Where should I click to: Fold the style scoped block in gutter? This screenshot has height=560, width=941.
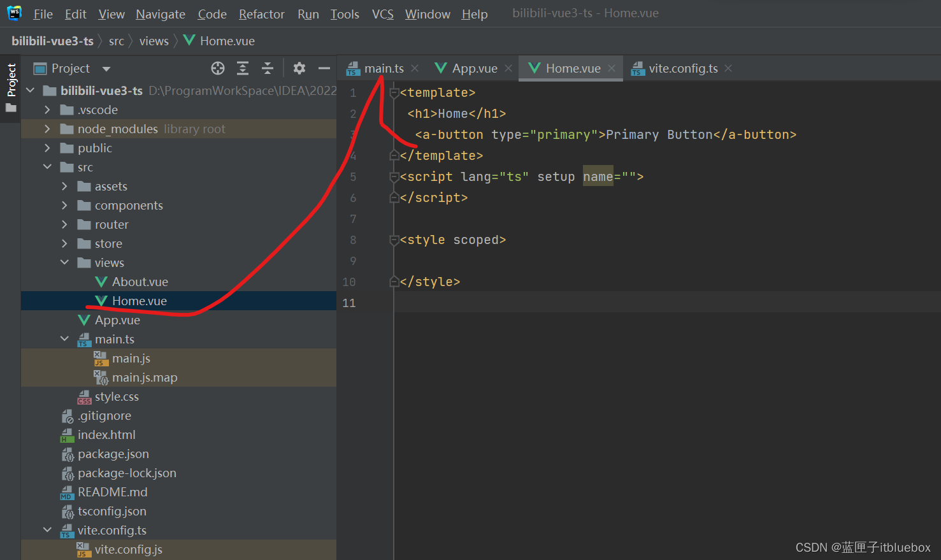coord(394,240)
